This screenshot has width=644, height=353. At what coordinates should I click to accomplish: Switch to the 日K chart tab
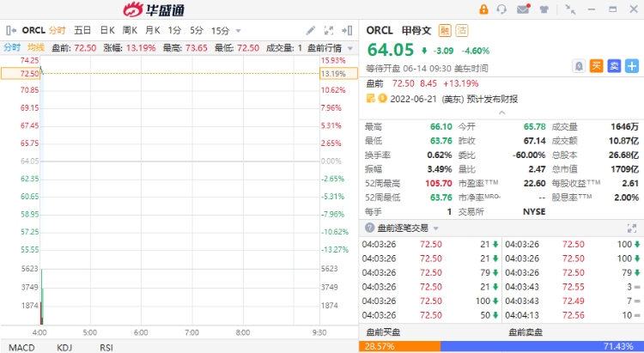[107, 30]
